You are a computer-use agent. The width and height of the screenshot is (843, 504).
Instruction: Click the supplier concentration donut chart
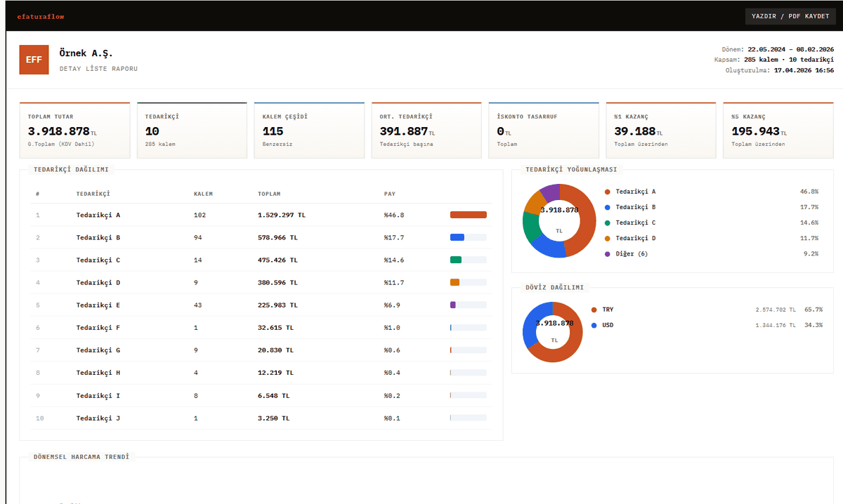559,220
